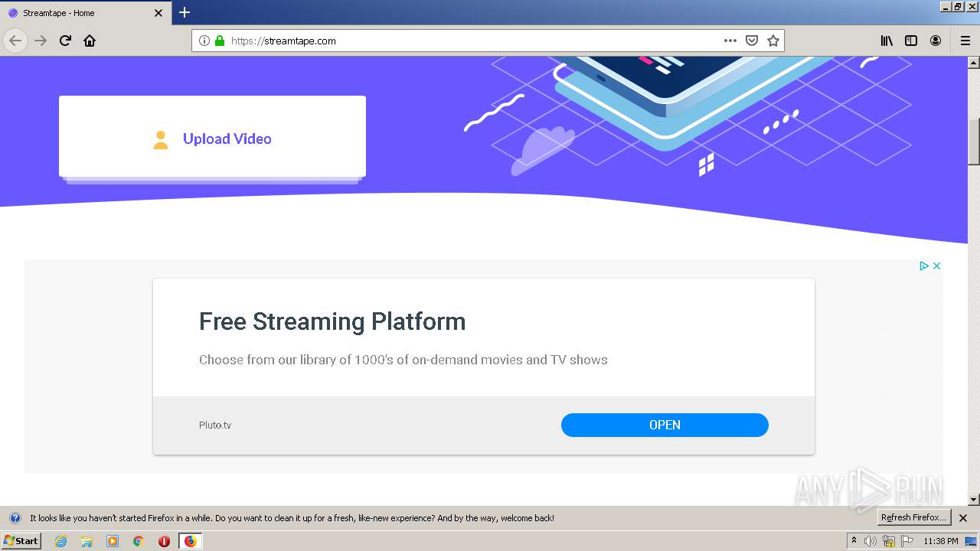Click the system clock showing 11:38 PM
Image resolution: width=980 pixels, height=551 pixels.
tap(941, 541)
